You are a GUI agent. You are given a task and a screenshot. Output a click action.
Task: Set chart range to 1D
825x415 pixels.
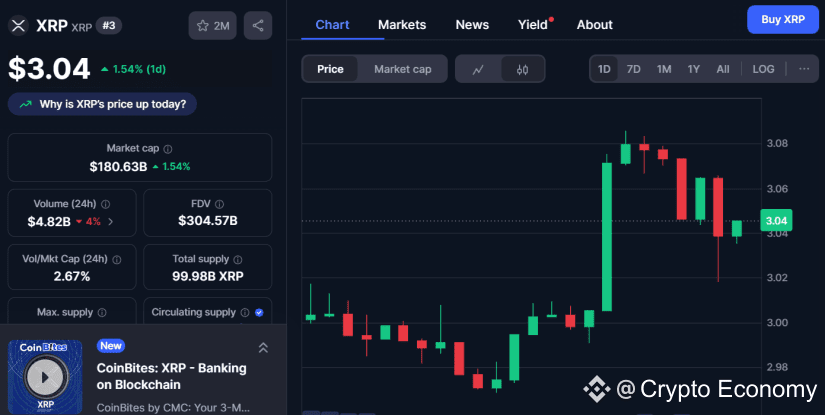(x=604, y=69)
